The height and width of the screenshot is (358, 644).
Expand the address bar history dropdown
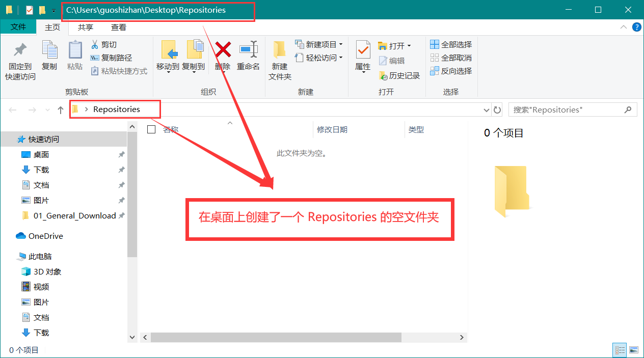tap(486, 109)
